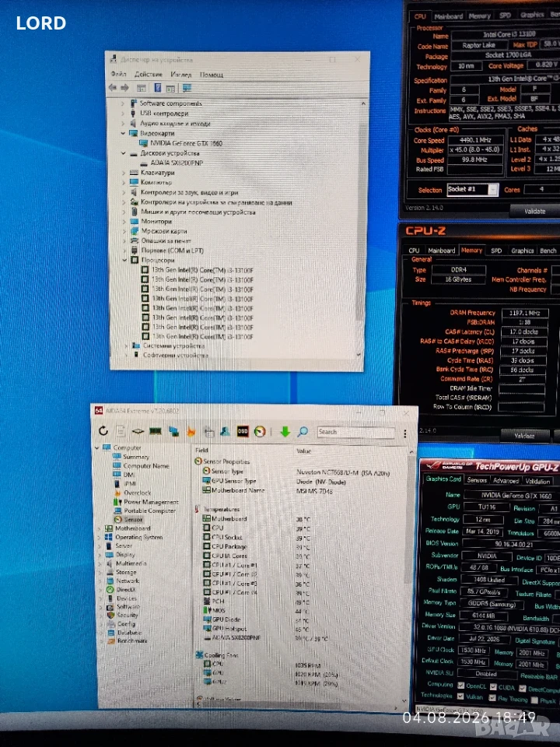Click the blue Help icon in Device Manager toolbar
Viewport: 560px width, 747px height.
coord(158,88)
